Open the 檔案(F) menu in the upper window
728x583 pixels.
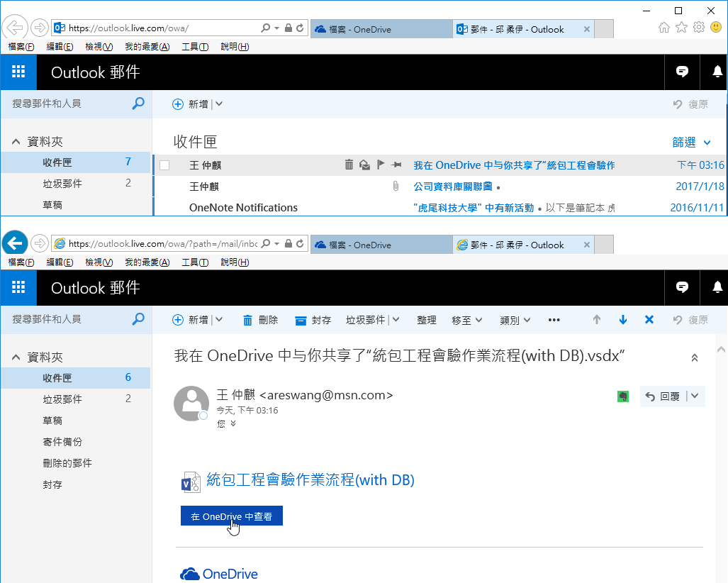point(21,46)
